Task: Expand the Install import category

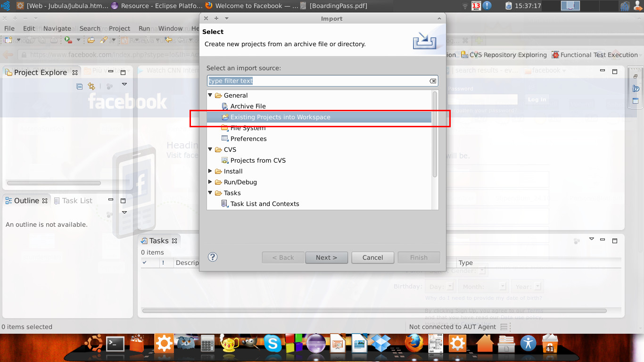Action: [210, 171]
